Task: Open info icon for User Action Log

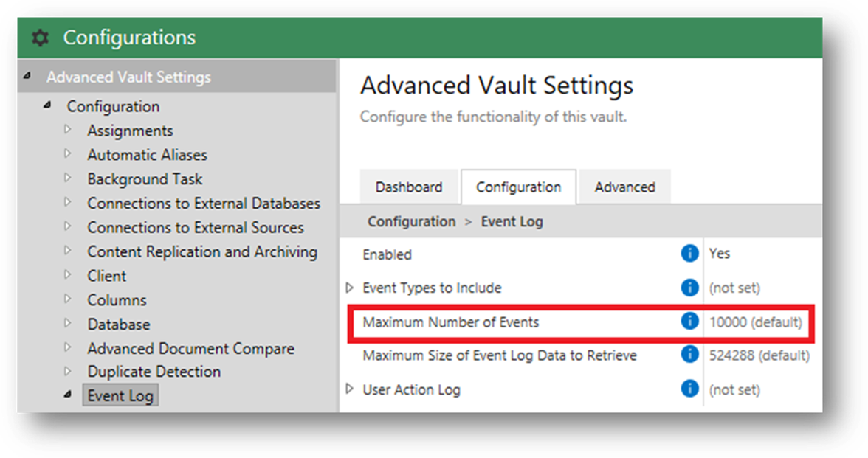Action: (689, 388)
